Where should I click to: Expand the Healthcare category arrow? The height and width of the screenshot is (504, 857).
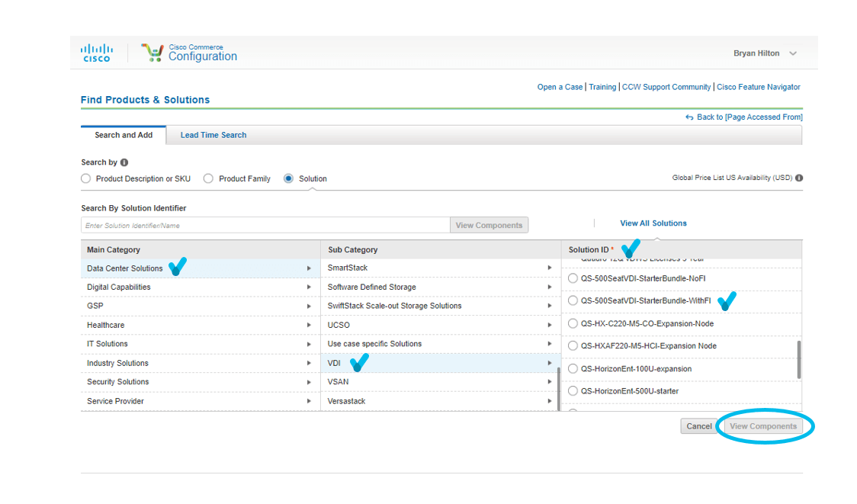click(309, 326)
